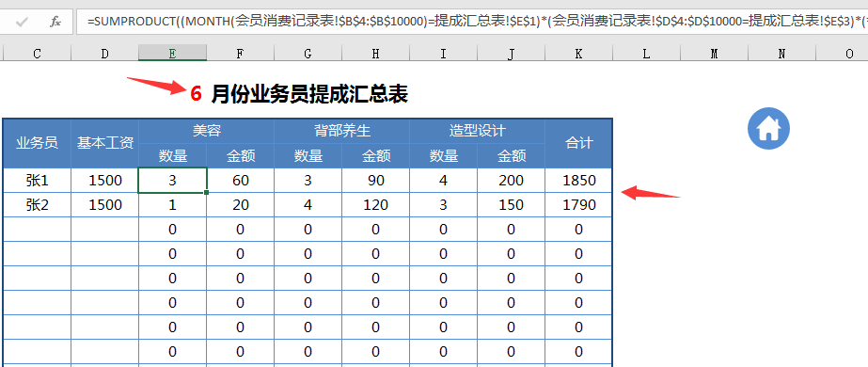The width and height of the screenshot is (868, 367).
Task: Click the 基本工资 header cell
Action: (105, 143)
